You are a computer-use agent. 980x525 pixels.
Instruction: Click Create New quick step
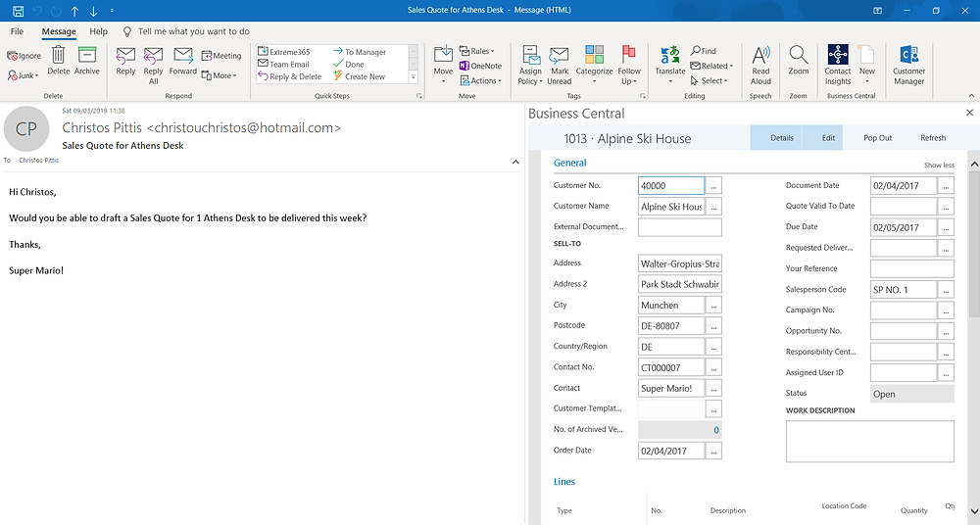tap(360, 76)
